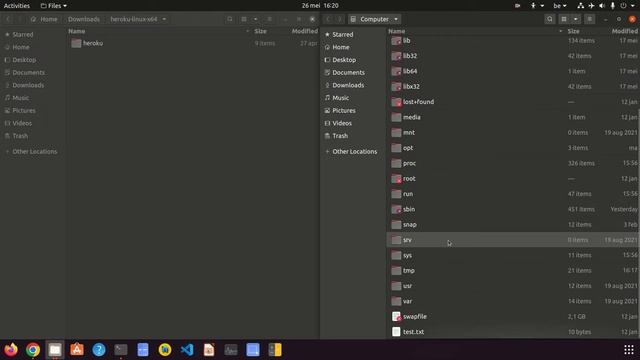Select Downloads in Computer window sidebar
640x360 pixels.
pyautogui.click(x=353, y=85)
